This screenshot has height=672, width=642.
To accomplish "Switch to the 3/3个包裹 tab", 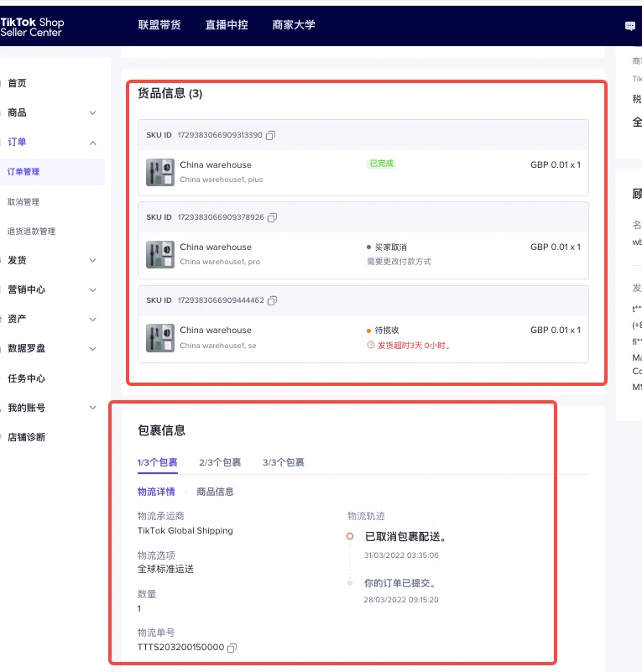I will click(x=283, y=462).
